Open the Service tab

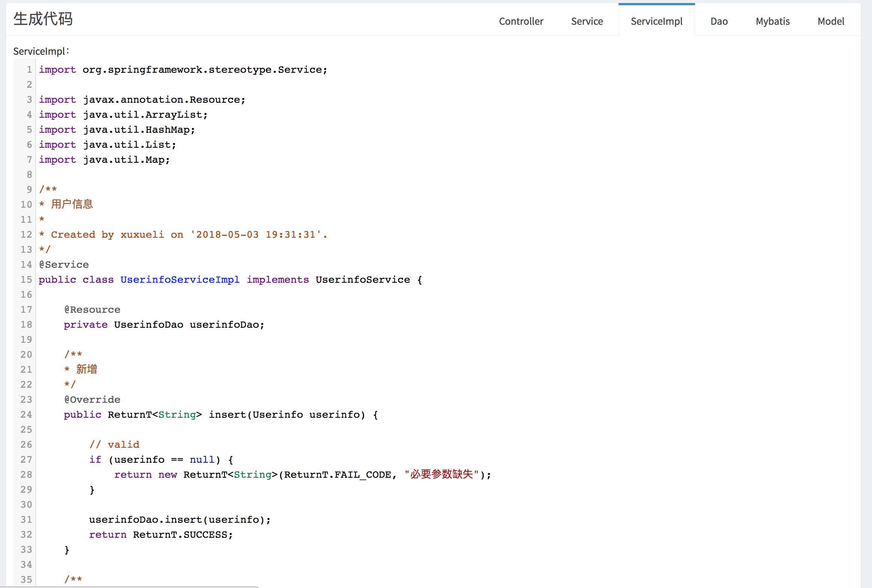coord(587,21)
